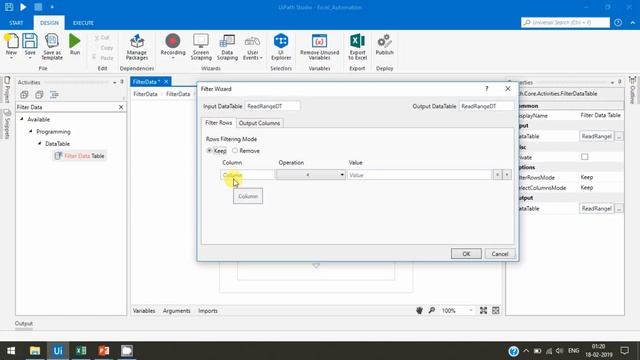The width and height of the screenshot is (640, 360).
Task: Select the Remove radio button
Action: click(235, 151)
